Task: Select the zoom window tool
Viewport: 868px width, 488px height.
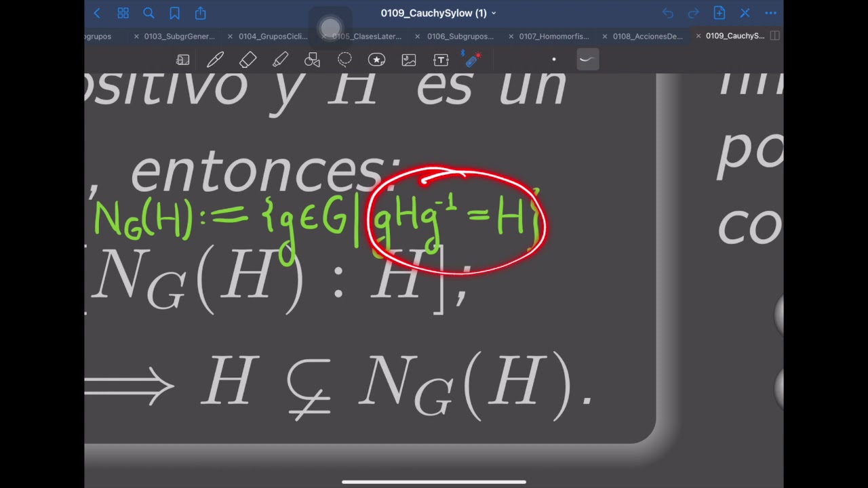Action: pos(182,60)
